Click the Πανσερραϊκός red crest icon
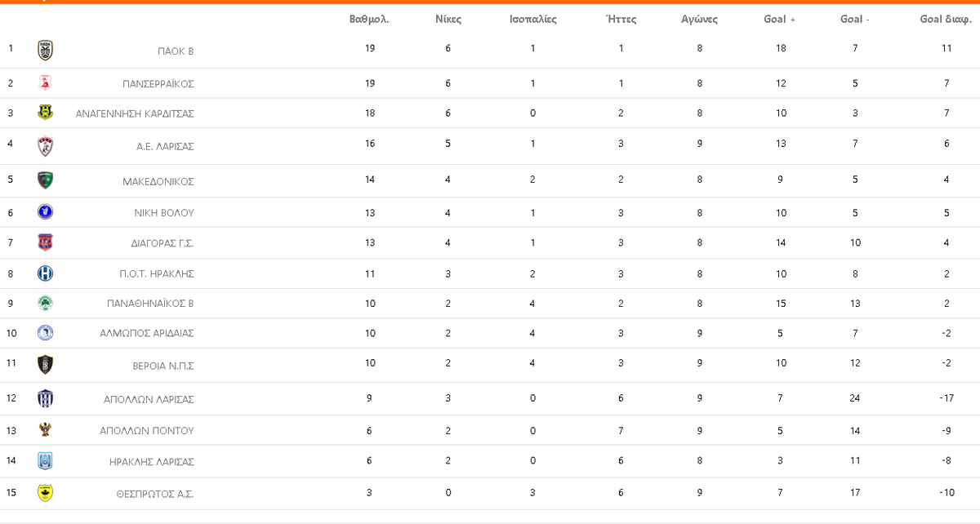This screenshot has width=980, height=524. pyautogui.click(x=46, y=82)
